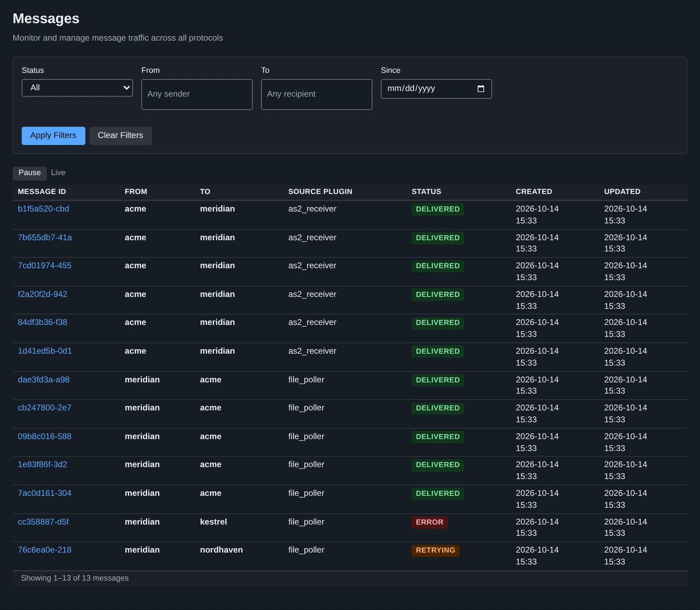Click file_poller in dae3fd3a-a98 row
The height and width of the screenshot is (610, 700).
(306, 380)
